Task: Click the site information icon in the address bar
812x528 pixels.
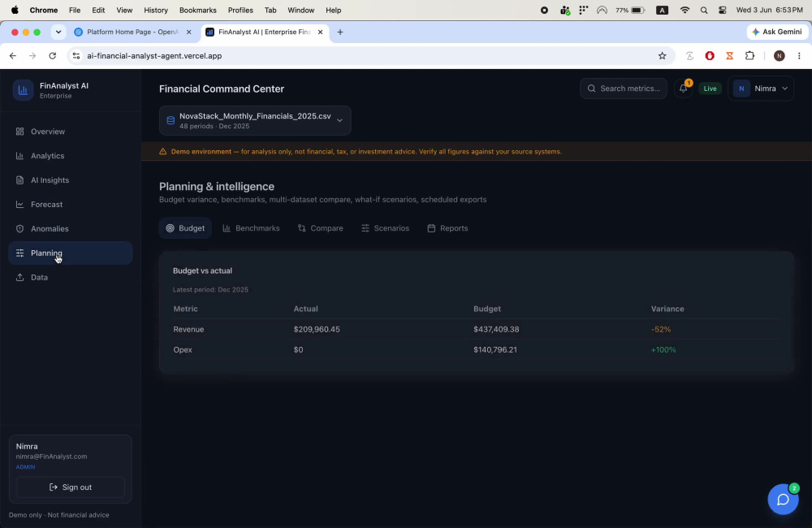Action: coord(76,56)
